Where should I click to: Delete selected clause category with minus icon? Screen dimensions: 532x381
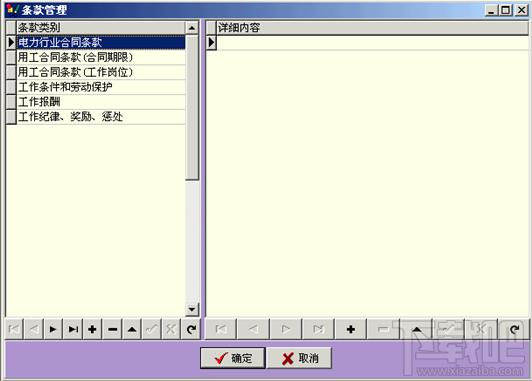[112, 329]
